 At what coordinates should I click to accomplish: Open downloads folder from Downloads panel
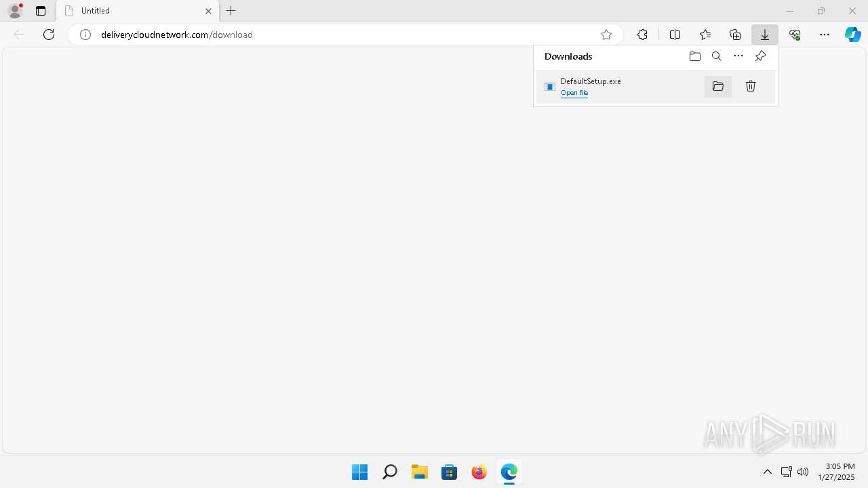tap(695, 56)
